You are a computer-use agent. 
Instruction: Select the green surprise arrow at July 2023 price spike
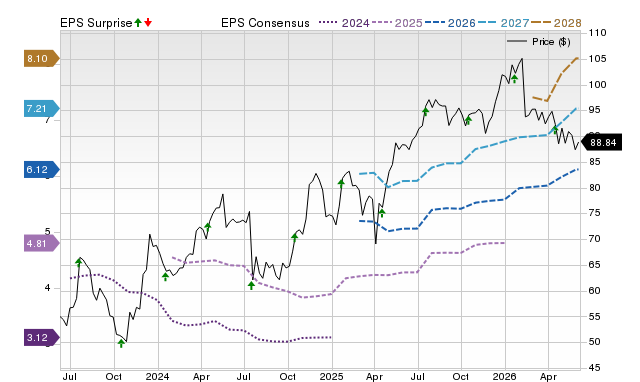[x=79, y=262]
